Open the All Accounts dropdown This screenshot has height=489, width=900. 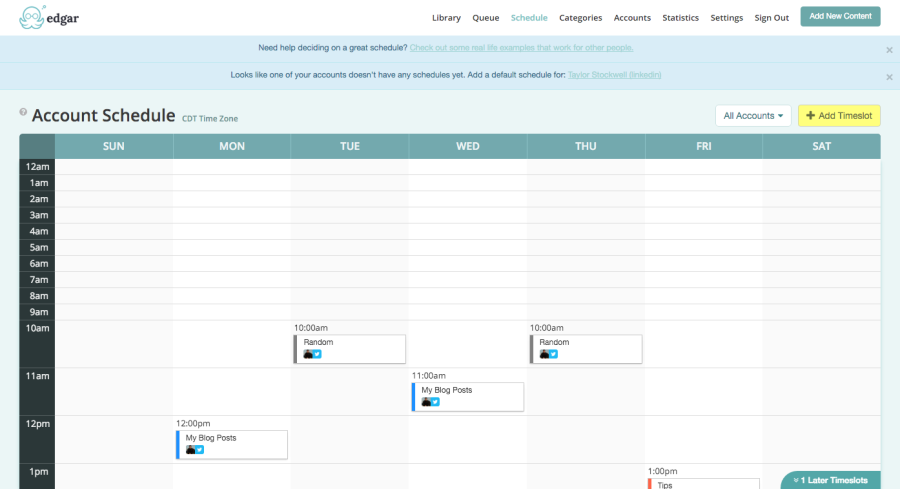(753, 116)
